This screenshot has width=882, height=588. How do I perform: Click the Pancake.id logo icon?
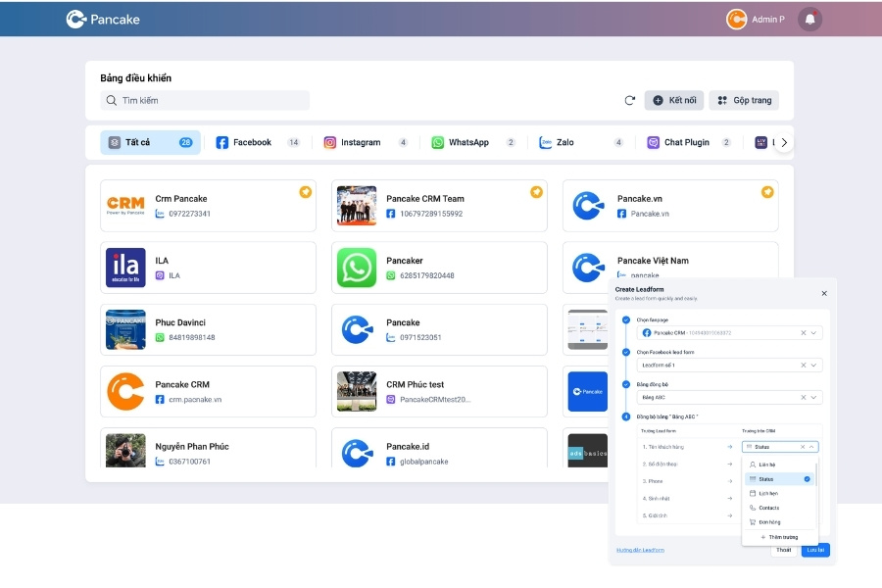click(357, 451)
